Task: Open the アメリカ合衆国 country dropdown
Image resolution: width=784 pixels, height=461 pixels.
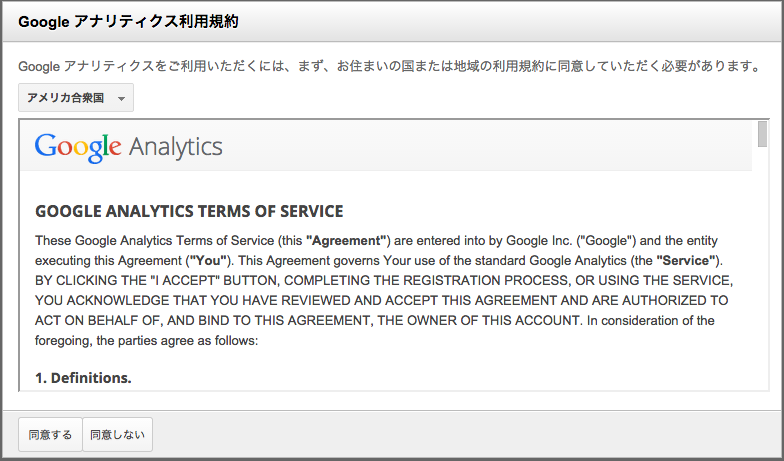Action: (x=76, y=98)
